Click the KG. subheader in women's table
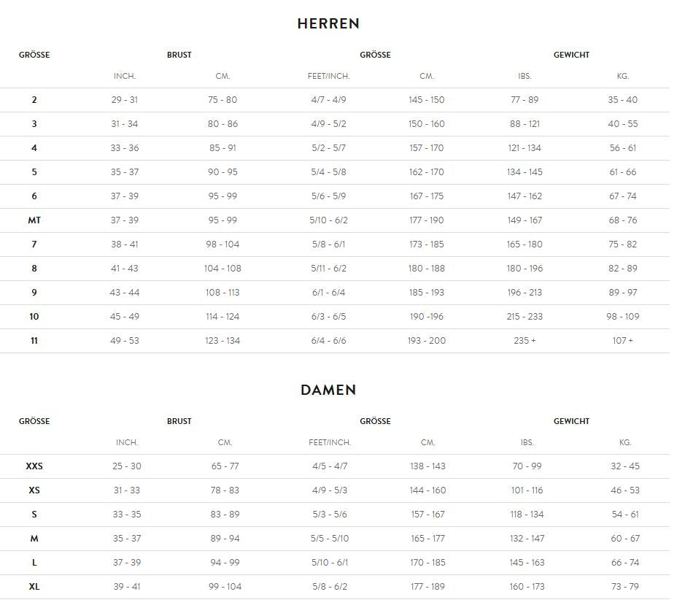This screenshot has width=685, height=616. pyautogui.click(x=625, y=442)
